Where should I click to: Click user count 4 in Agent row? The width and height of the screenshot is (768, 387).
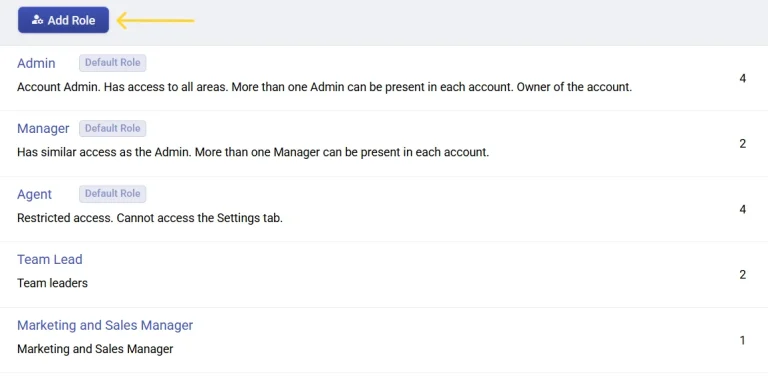click(x=743, y=209)
